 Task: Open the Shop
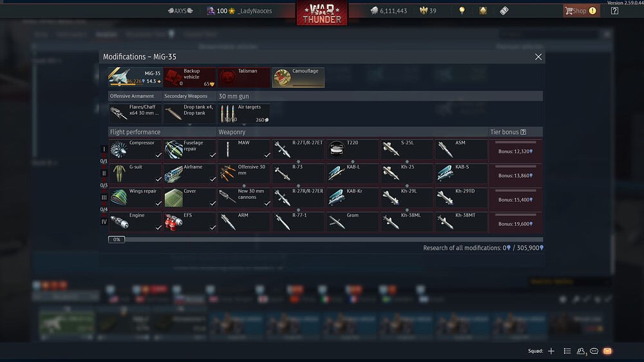pyautogui.click(x=581, y=11)
